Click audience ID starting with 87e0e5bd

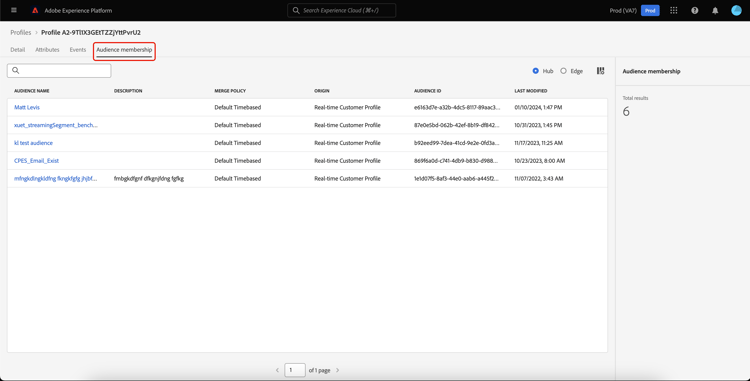[x=457, y=125]
